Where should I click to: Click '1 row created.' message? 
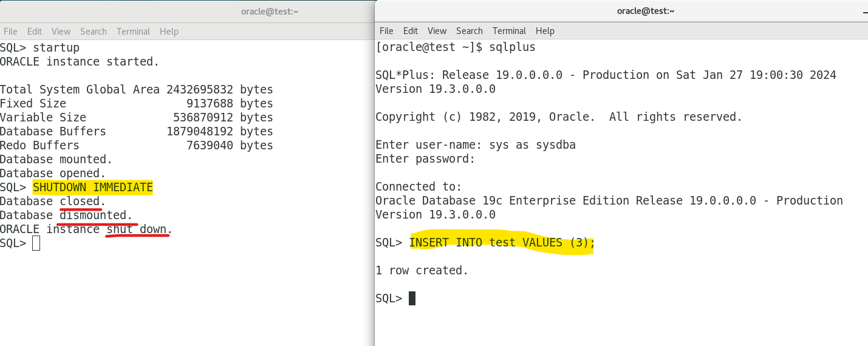click(x=422, y=270)
